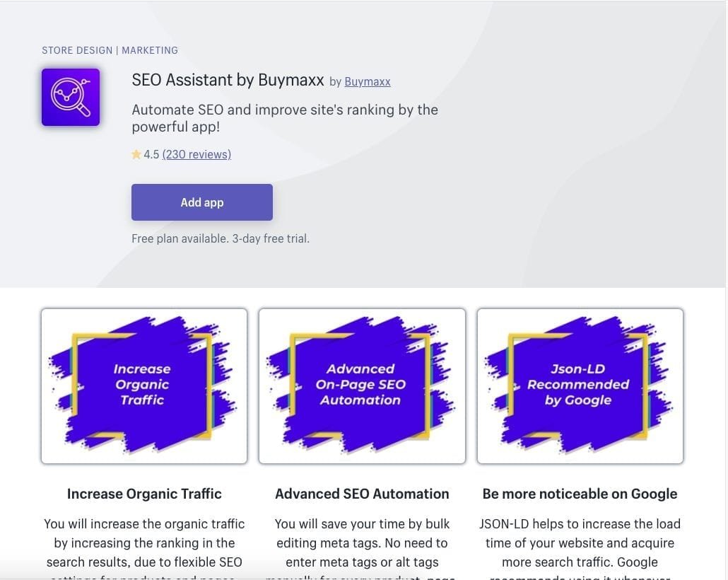This screenshot has height=580, width=728.
Task: Click the Add app button
Action: click(x=202, y=202)
